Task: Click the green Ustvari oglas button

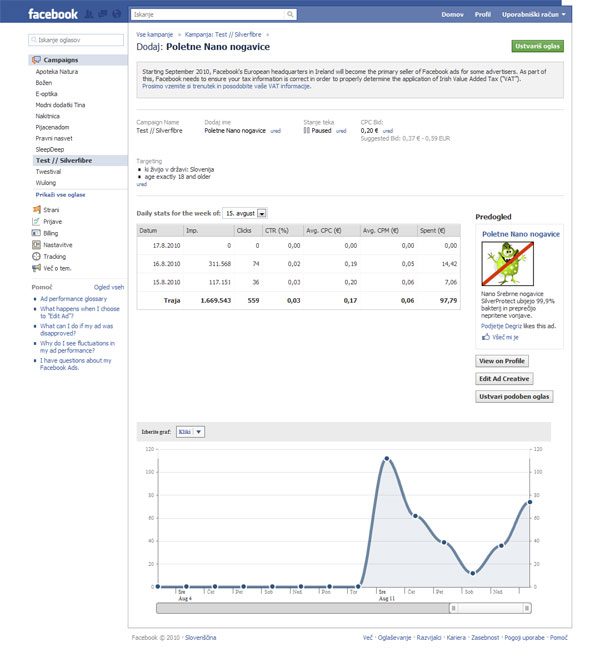Action: (538, 46)
